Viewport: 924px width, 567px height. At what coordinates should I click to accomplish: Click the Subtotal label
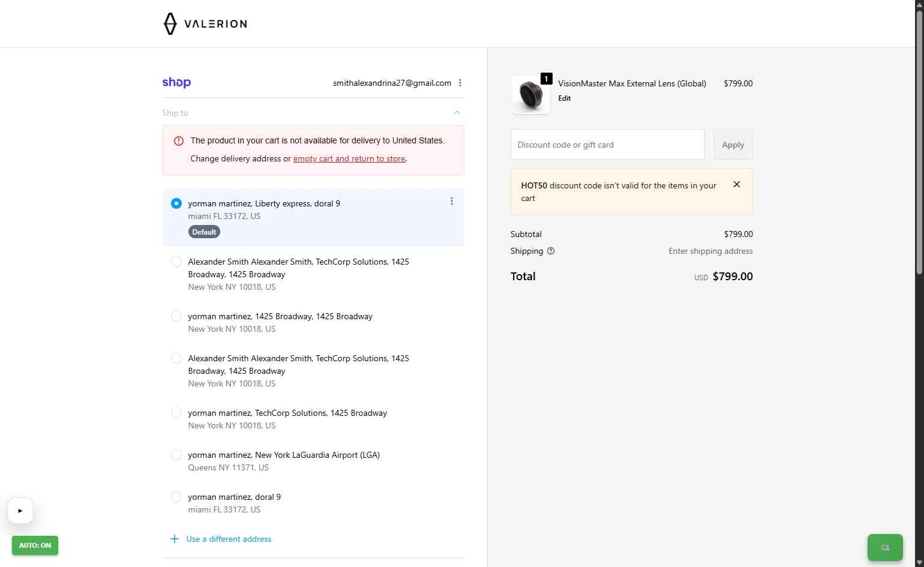click(526, 235)
